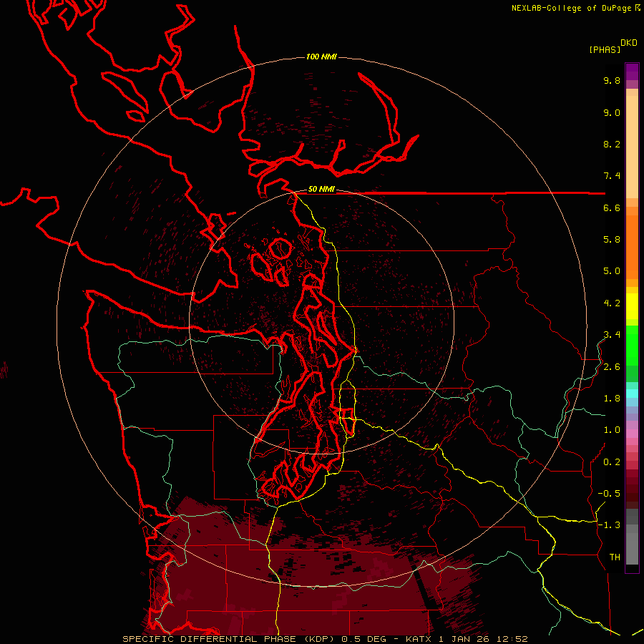Click the purple top segment of the color bar
644x644 pixels.
point(632,72)
